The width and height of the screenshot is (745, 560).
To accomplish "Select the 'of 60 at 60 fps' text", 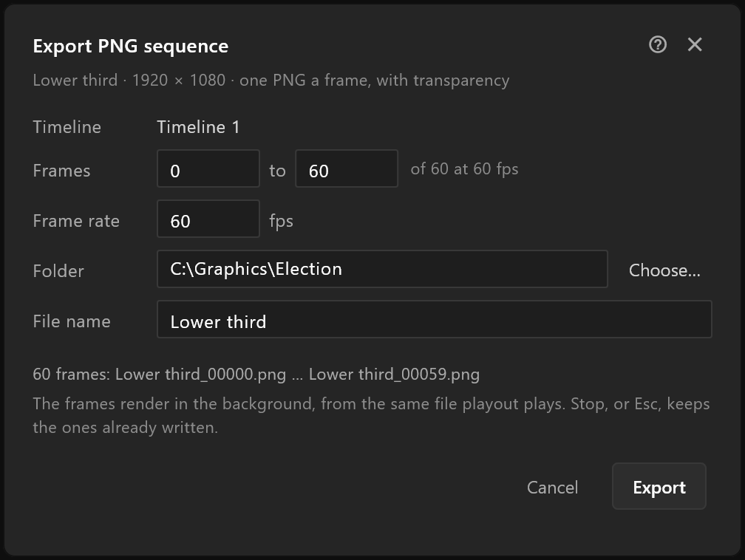I will pyautogui.click(x=464, y=169).
